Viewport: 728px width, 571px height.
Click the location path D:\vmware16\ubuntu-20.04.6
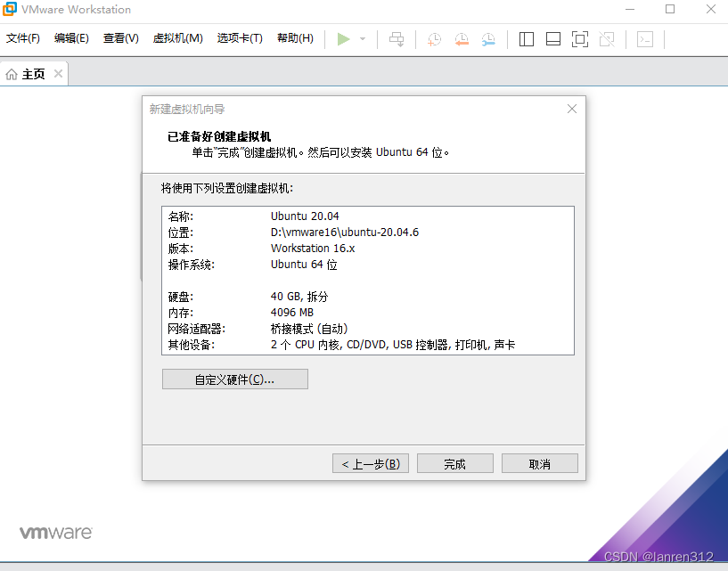click(x=345, y=232)
